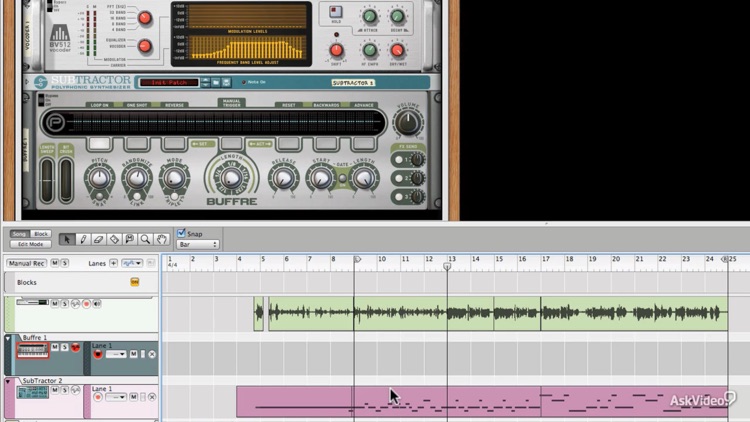
Task: Select the Arrow selection tool
Action: (x=67, y=239)
